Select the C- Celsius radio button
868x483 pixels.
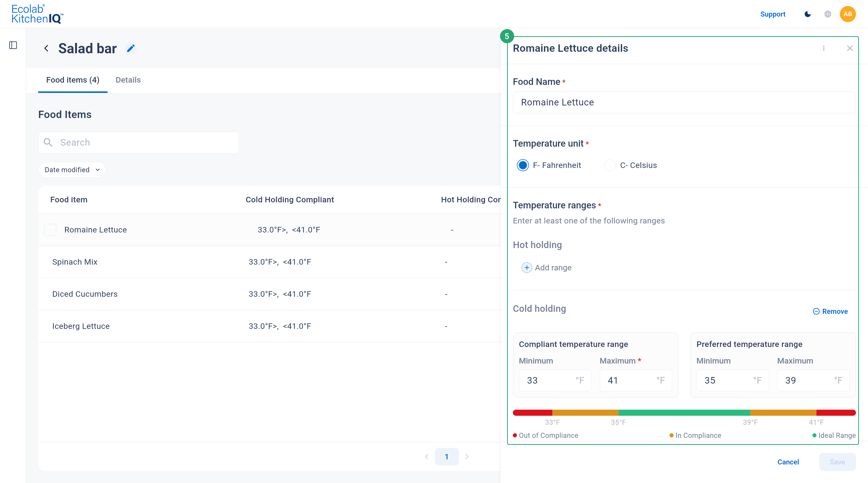pos(610,165)
